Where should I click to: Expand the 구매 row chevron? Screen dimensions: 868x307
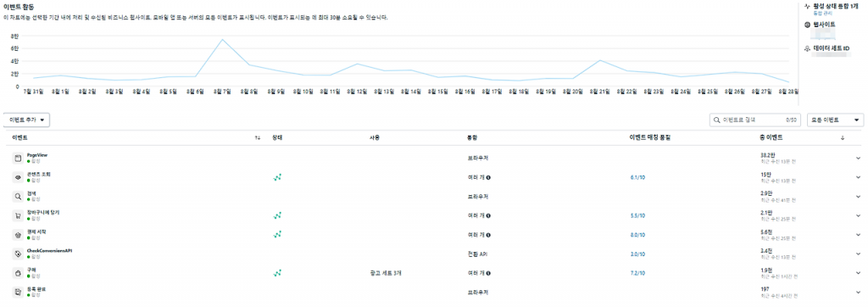click(858, 273)
